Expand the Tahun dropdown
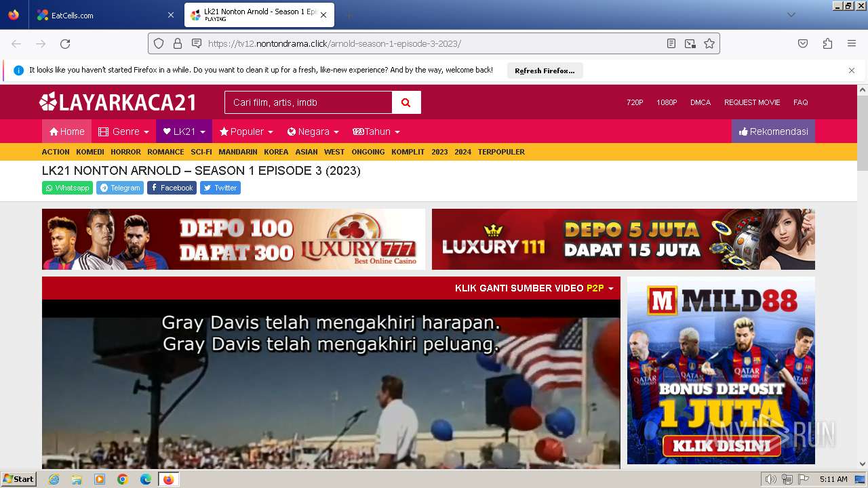The height and width of the screenshot is (488, 868). click(376, 131)
